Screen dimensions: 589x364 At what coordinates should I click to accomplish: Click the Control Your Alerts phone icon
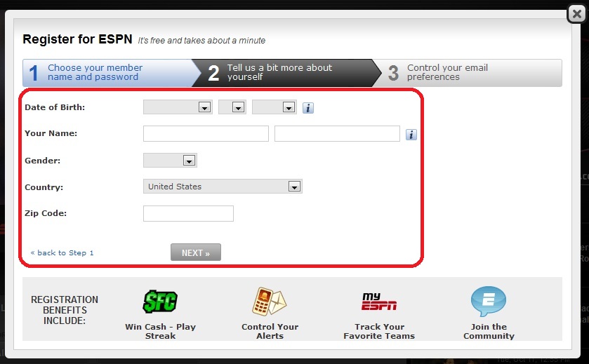click(x=270, y=302)
